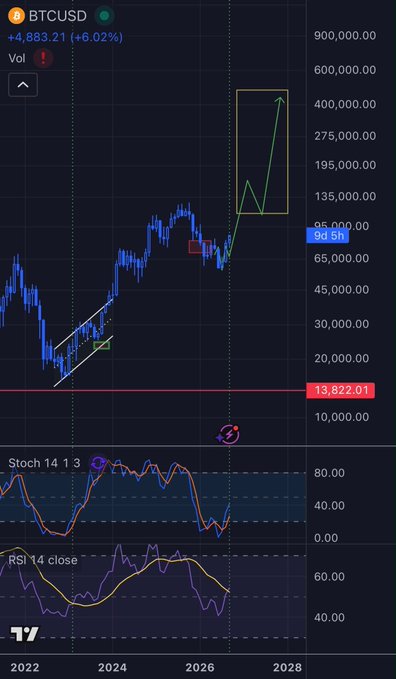Click the red volume warning exclamation icon
The height and width of the screenshot is (679, 396).
coord(43,58)
